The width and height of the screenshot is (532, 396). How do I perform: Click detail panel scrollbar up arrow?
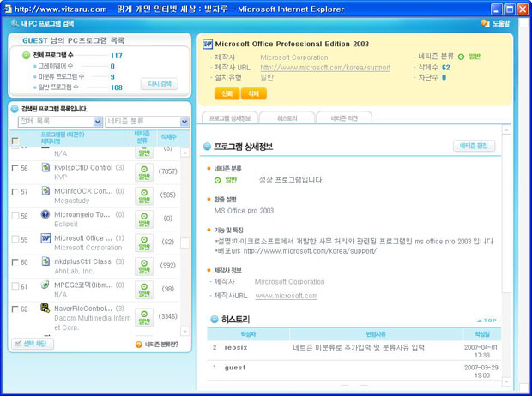click(506, 130)
